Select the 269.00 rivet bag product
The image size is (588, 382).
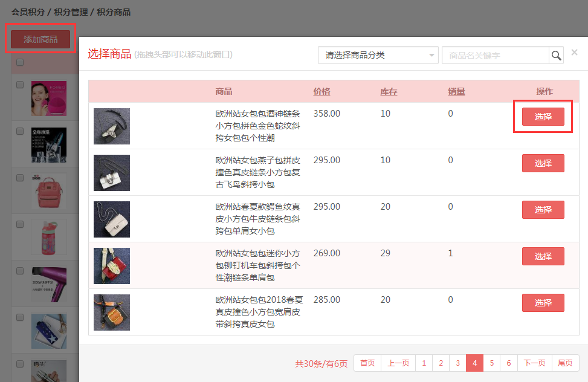[x=543, y=256]
